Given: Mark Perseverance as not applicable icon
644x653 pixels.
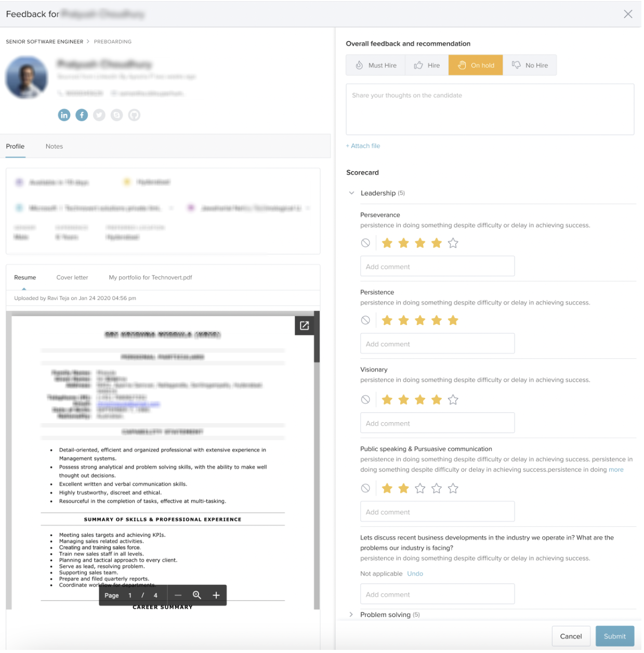Looking at the screenshot, I should [x=366, y=244].
